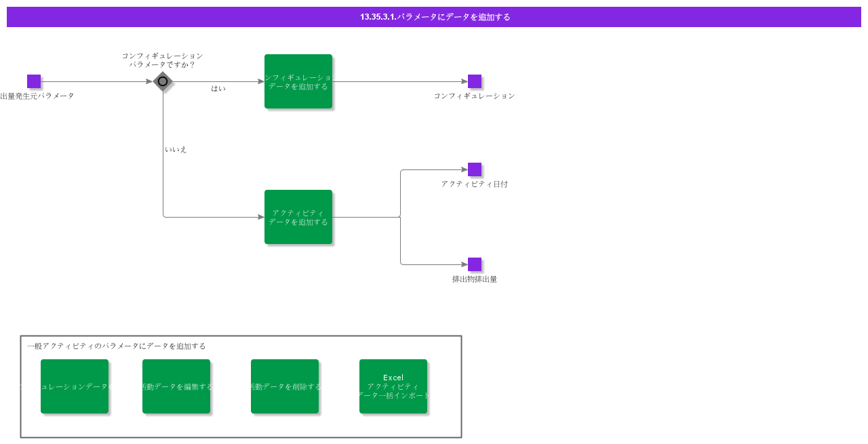Screen dimensions: 868x444
Task: Click the purple コンフィギュレーション output square
Action: point(475,81)
